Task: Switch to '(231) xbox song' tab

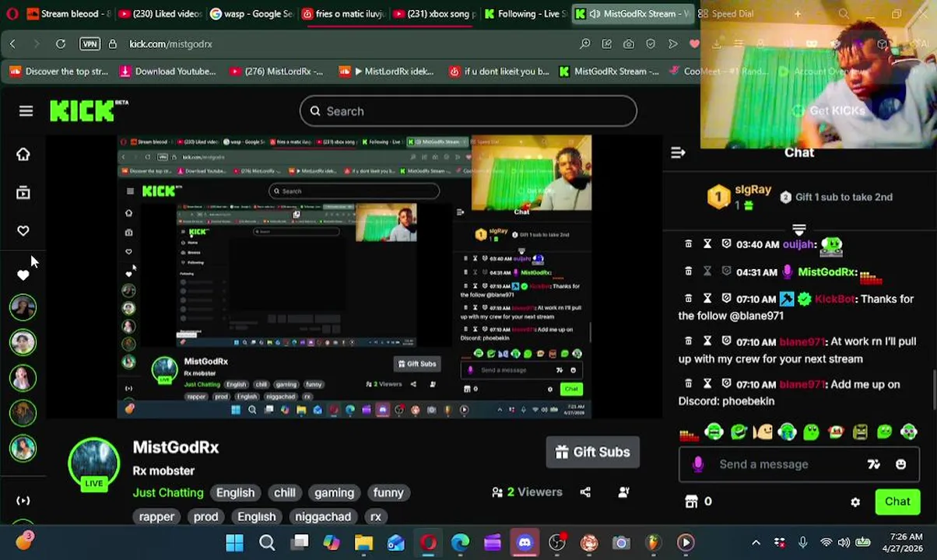Action: pyautogui.click(x=434, y=14)
